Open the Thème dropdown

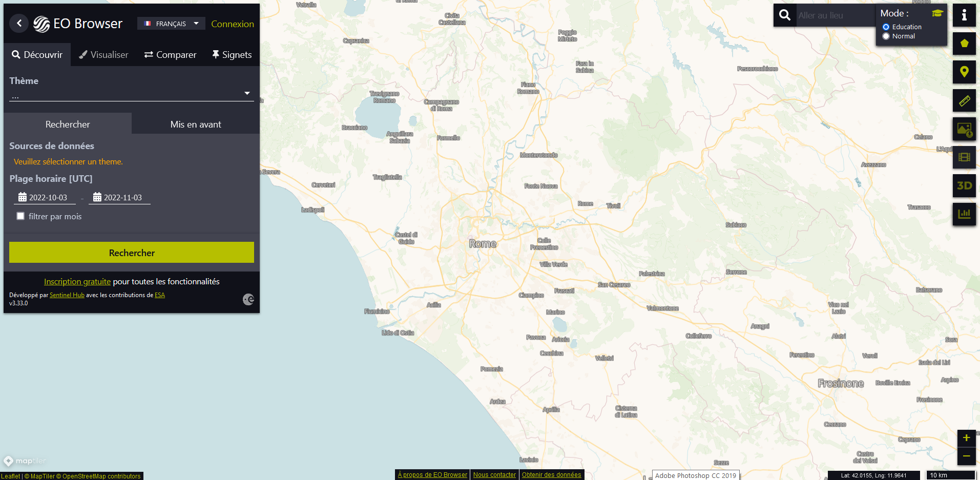tap(247, 93)
